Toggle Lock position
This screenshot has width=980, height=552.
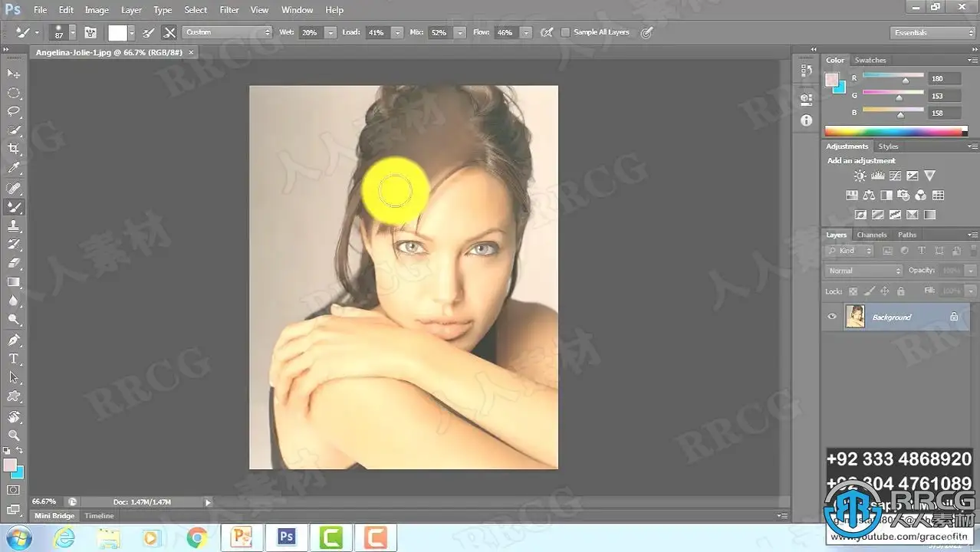click(x=885, y=291)
